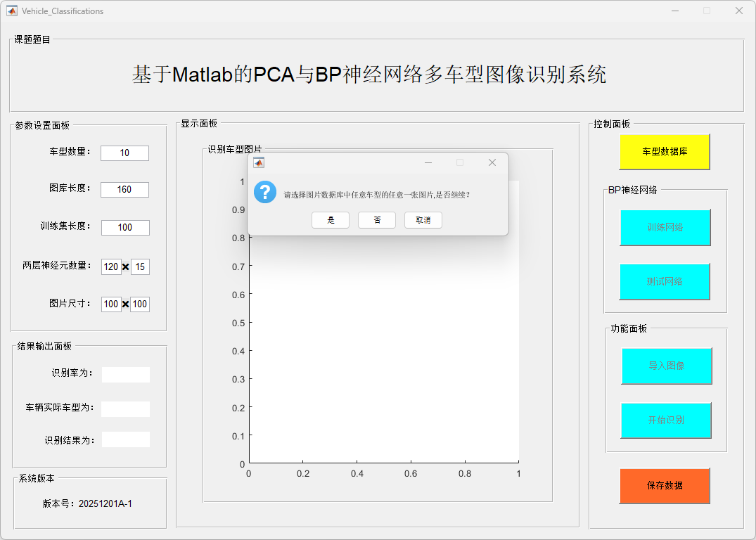The image size is (756, 540).
Task: Click the version text 20251201A-1
Action: click(105, 503)
